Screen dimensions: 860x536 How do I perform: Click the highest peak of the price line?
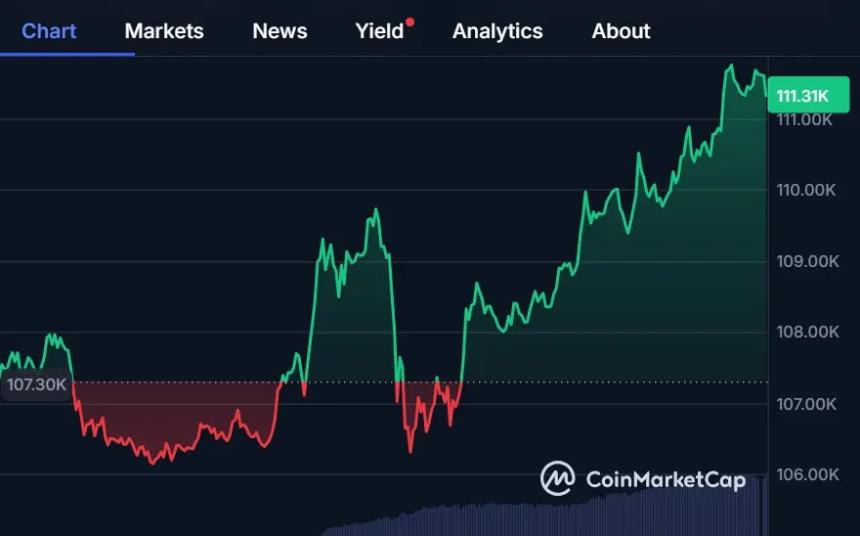pyautogui.click(x=731, y=66)
